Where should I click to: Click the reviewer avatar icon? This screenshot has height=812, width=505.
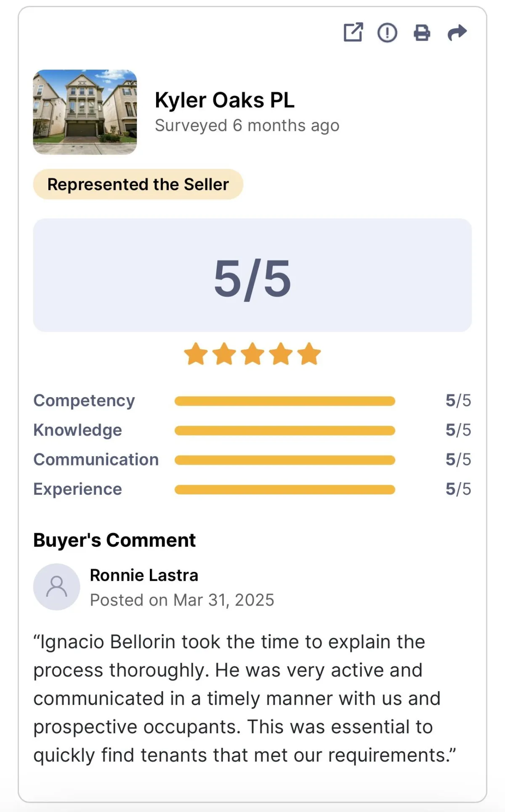click(x=57, y=587)
